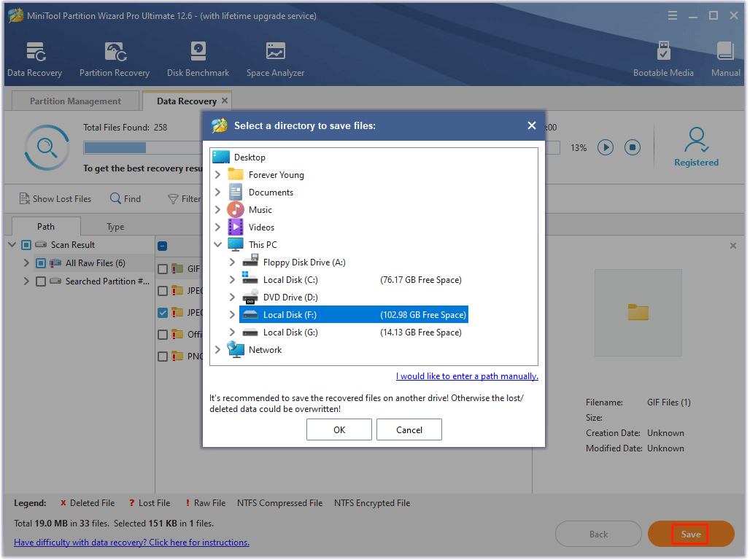Check the PNG folder checkbox
750x560 pixels.
click(x=163, y=357)
